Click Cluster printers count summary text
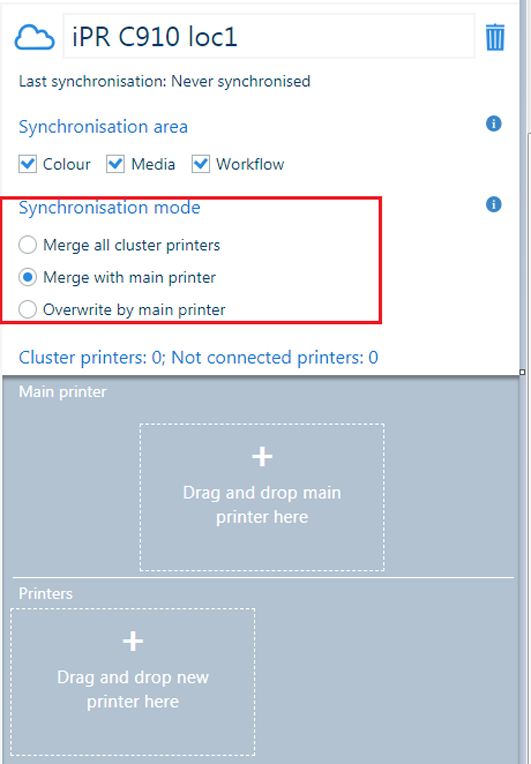This screenshot has width=531, height=764. 198,357
